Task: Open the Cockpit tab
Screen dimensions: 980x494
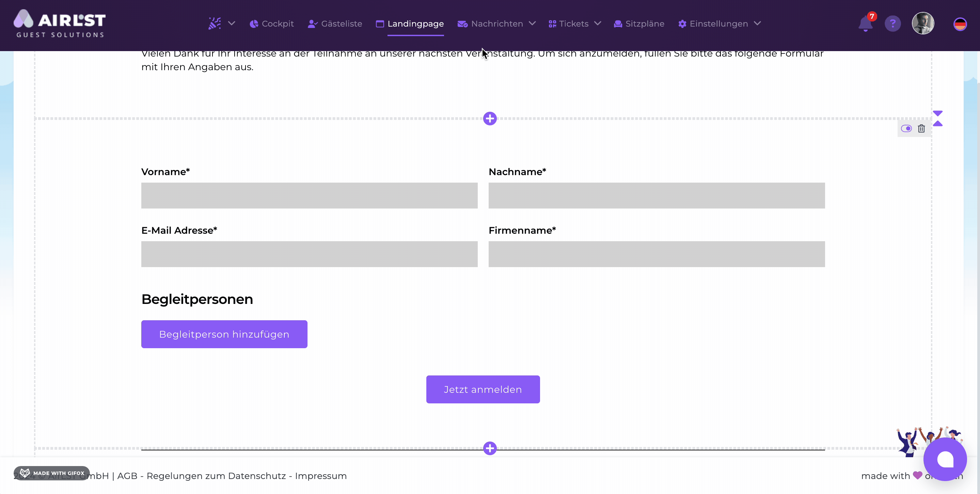Action: click(272, 24)
